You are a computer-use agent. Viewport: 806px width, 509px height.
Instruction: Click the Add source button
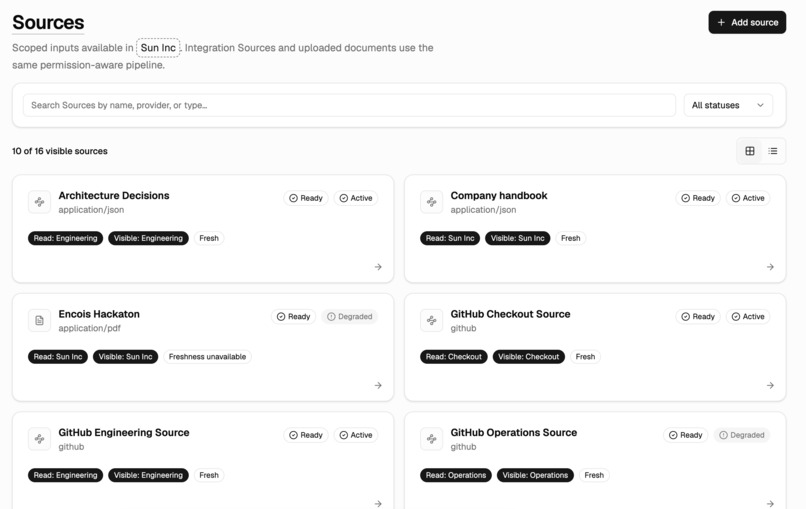tap(747, 22)
